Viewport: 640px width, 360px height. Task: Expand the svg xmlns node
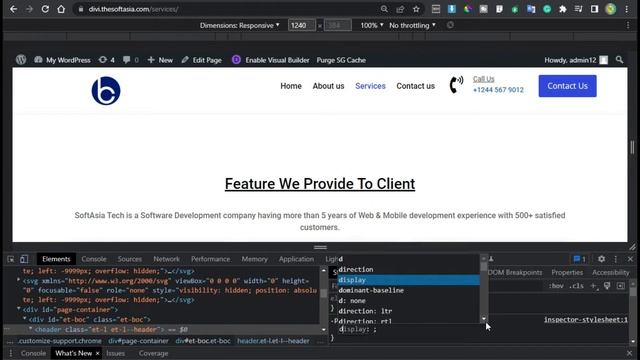tap(18, 280)
